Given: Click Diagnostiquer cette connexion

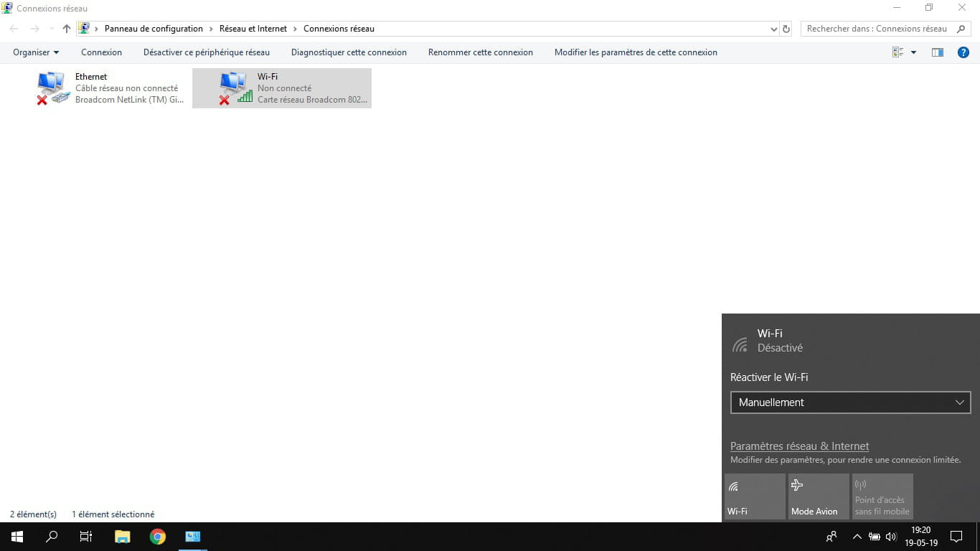Looking at the screenshot, I should (x=349, y=52).
